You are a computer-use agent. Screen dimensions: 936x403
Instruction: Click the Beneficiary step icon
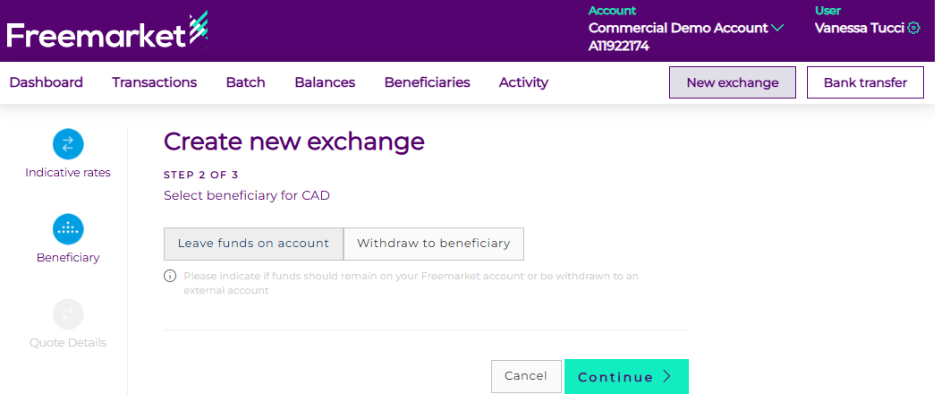pyautogui.click(x=68, y=229)
